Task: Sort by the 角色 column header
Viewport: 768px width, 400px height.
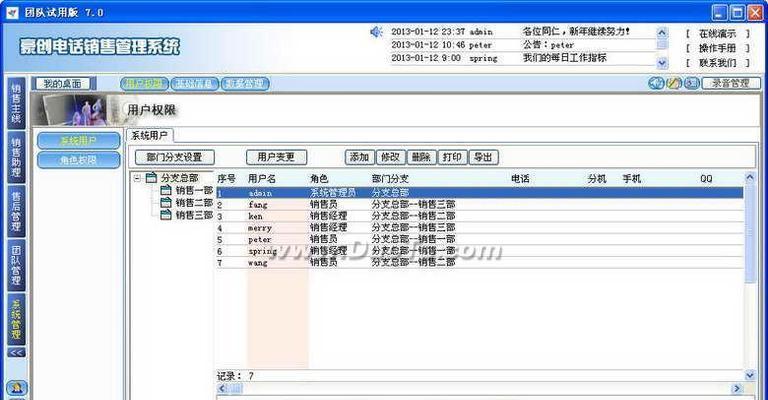Action: click(319, 179)
